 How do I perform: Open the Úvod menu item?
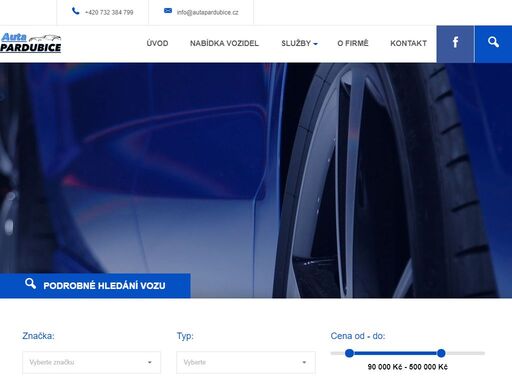pos(157,43)
